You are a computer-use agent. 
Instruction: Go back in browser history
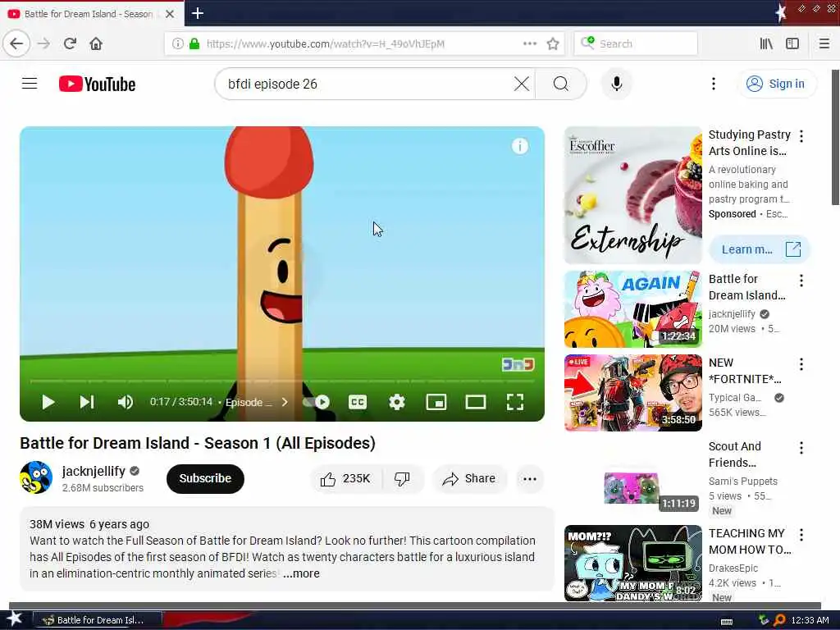tap(16, 43)
